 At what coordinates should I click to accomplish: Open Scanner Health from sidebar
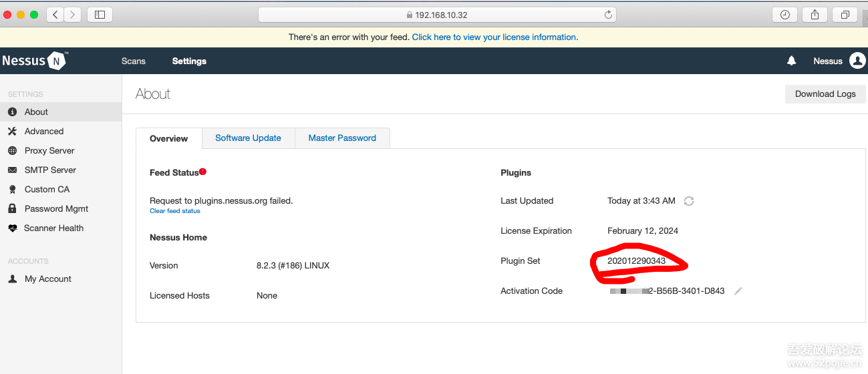click(x=53, y=228)
